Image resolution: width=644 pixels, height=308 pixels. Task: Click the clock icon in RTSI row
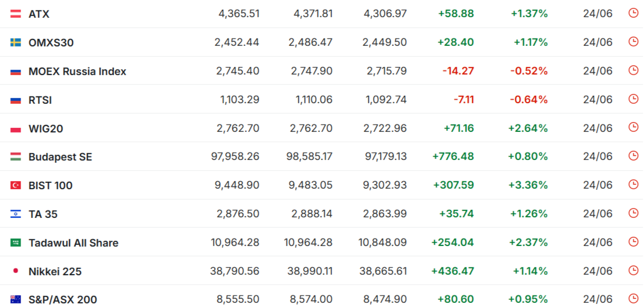pyautogui.click(x=633, y=99)
